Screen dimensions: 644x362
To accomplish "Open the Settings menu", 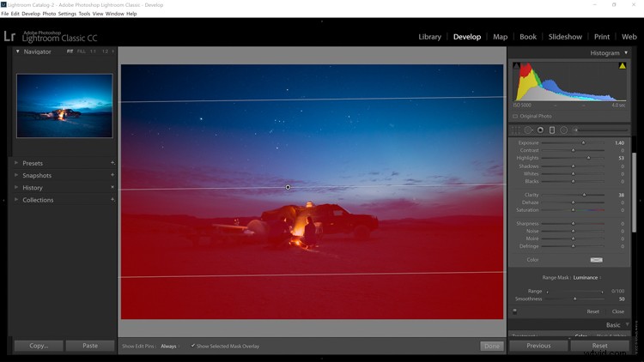I will (x=67, y=14).
